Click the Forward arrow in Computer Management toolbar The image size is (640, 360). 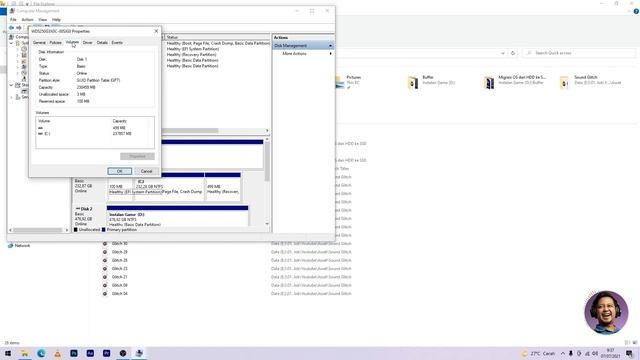(x=19, y=28)
